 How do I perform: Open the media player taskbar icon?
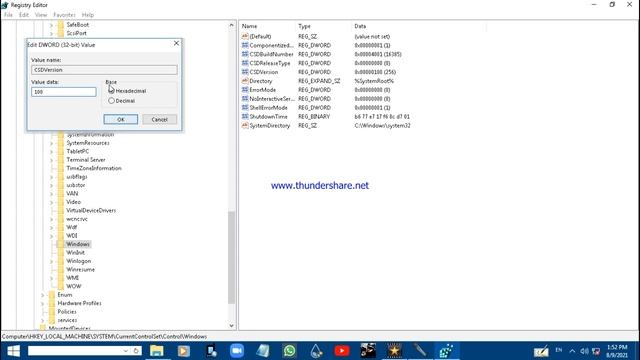tap(183, 351)
